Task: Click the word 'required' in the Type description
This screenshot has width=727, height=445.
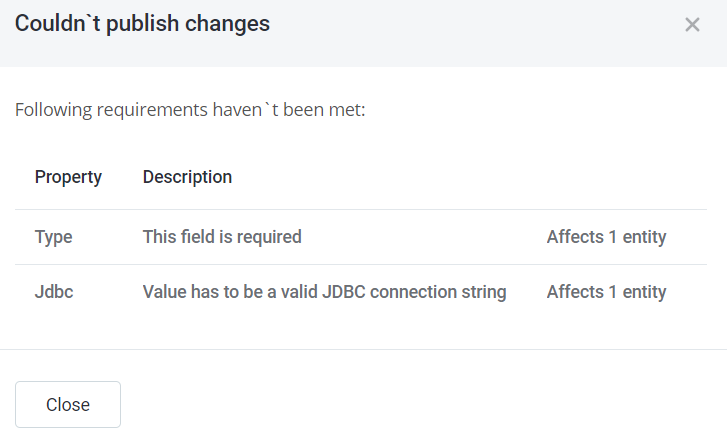Action: [x=270, y=237]
